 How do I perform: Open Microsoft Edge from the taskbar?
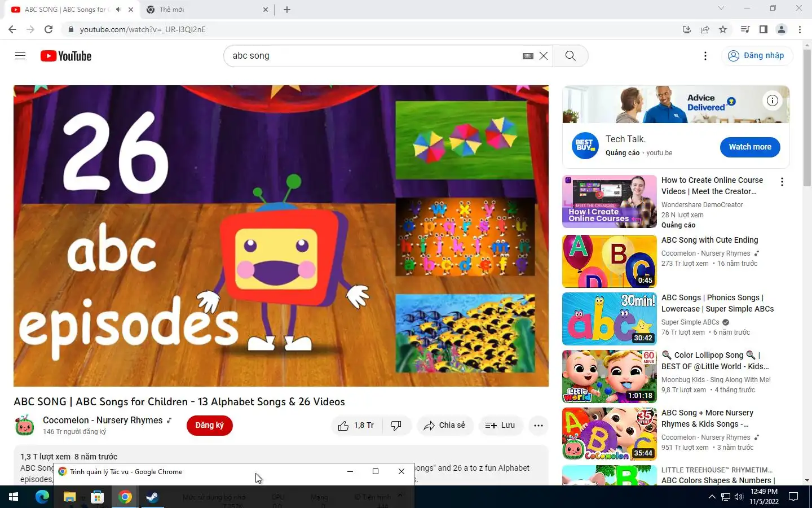pos(42,497)
